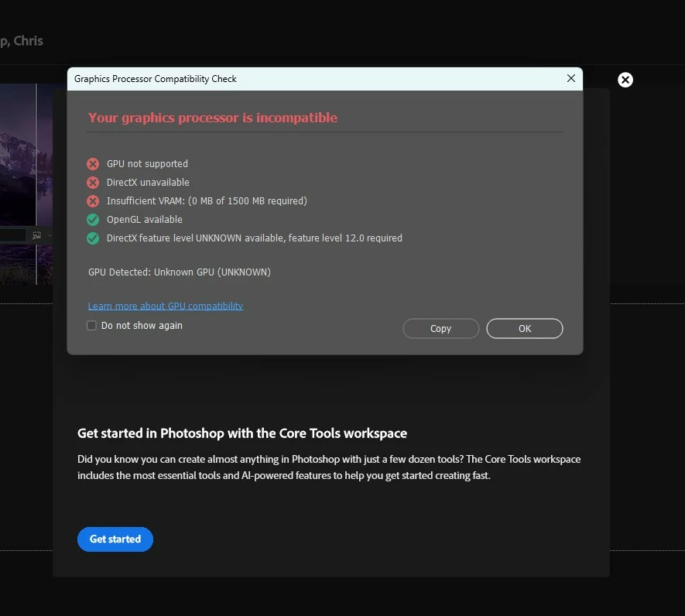Click the DirectX feature level checkmark icon
This screenshot has height=616, width=685.
[x=93, y=238]
